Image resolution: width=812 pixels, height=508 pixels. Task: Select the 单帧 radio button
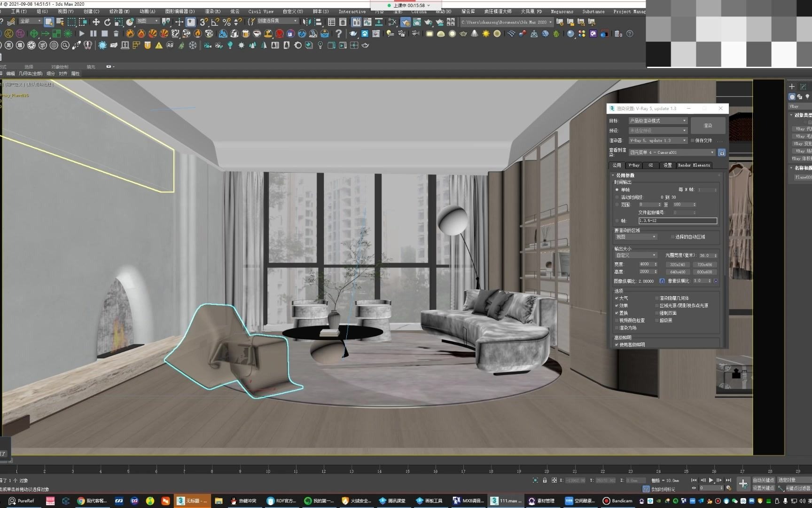coord(617,189)
